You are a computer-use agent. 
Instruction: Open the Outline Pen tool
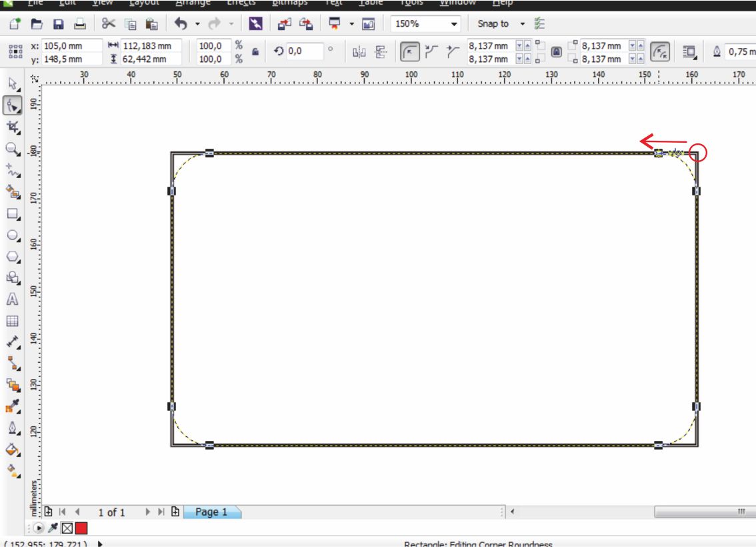tap(12, 427)
